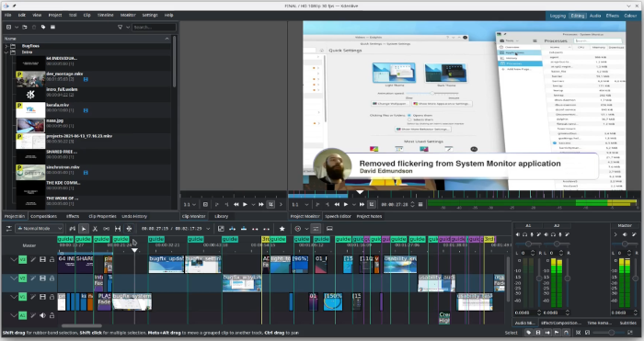Select the dev_montage.mkv clip thumbnail
The width and height of the screenshot is (644, 341).
[x=30, y=79]
